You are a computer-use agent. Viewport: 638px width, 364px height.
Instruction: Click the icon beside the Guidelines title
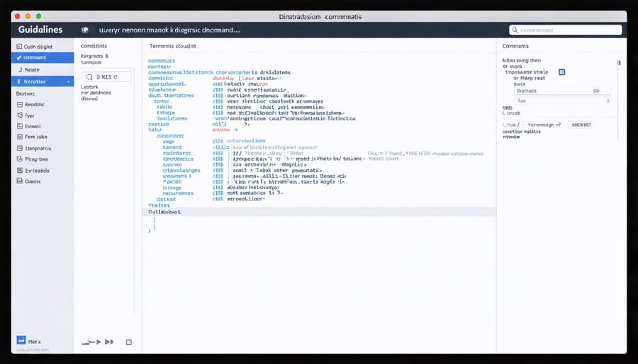[84, 30]
